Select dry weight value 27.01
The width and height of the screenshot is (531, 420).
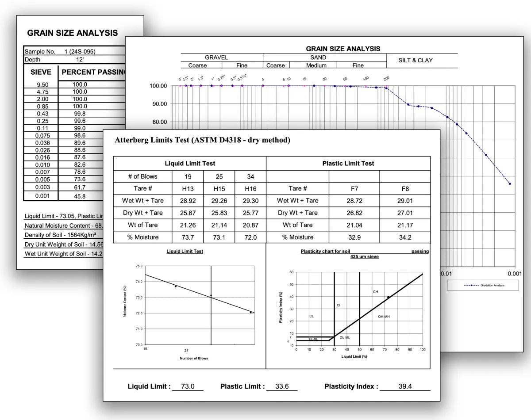pos(405,213)
